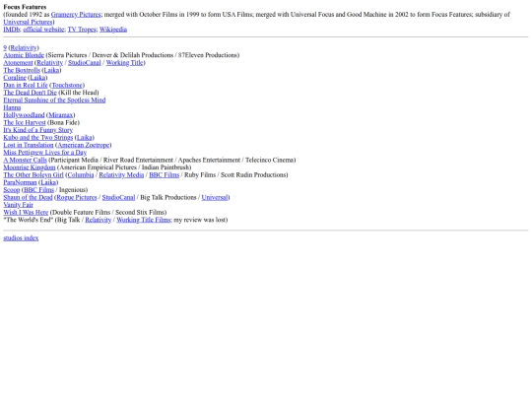Viewport: 532px width, 399px height.
Task: Open Working Title link in Atonement row
Action: click(124, 63)
